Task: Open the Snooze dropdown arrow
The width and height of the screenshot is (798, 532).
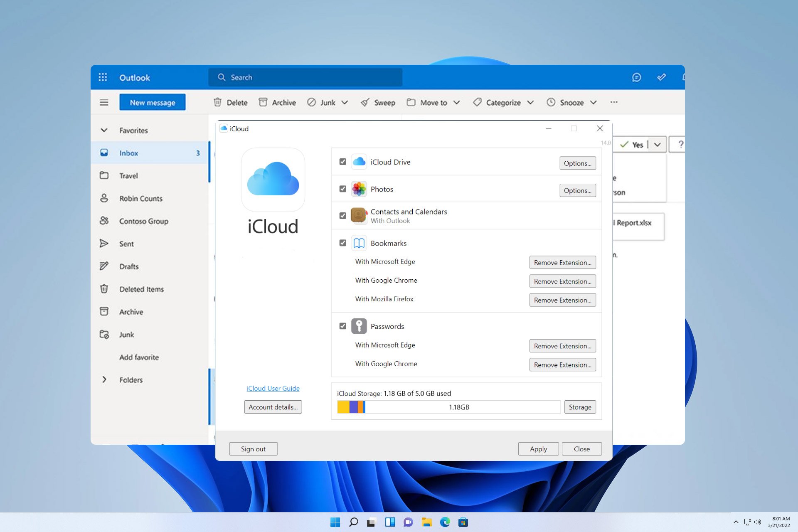Action: click(x=594, y=102)
